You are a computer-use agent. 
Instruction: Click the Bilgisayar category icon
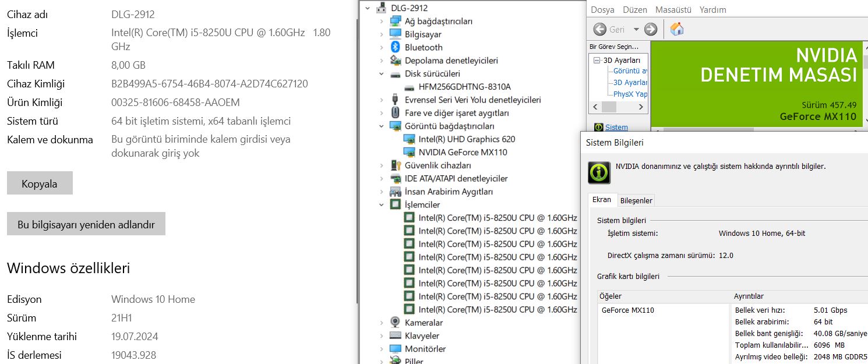tap(396, 34)
